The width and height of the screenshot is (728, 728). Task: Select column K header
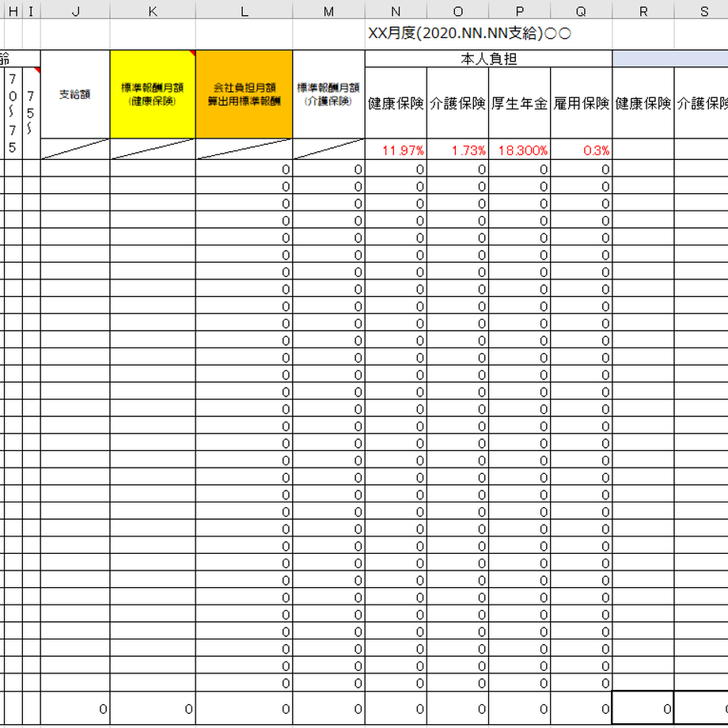153,11
